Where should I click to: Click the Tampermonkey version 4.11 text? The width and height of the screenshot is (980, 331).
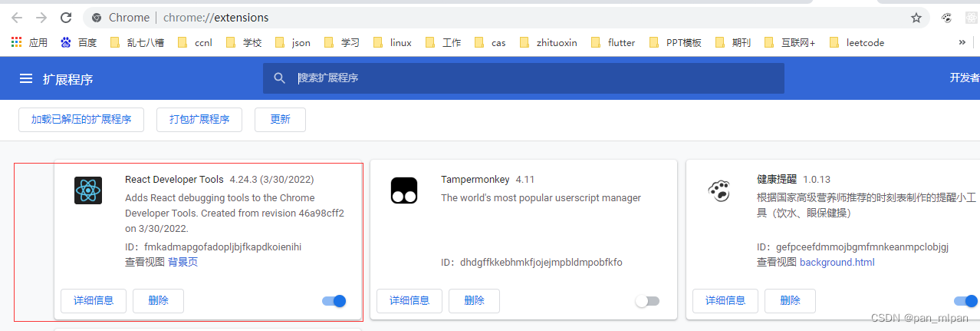tap(525, 180)
